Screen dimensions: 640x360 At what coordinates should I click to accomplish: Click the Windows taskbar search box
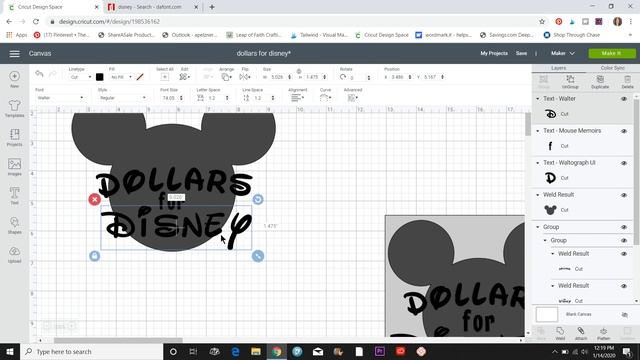pos(91,351)
